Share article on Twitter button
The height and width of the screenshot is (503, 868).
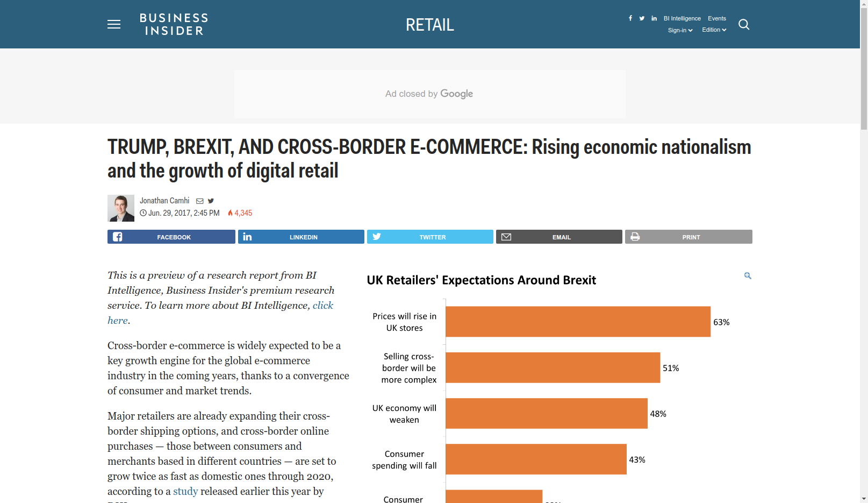click(430, 237)
